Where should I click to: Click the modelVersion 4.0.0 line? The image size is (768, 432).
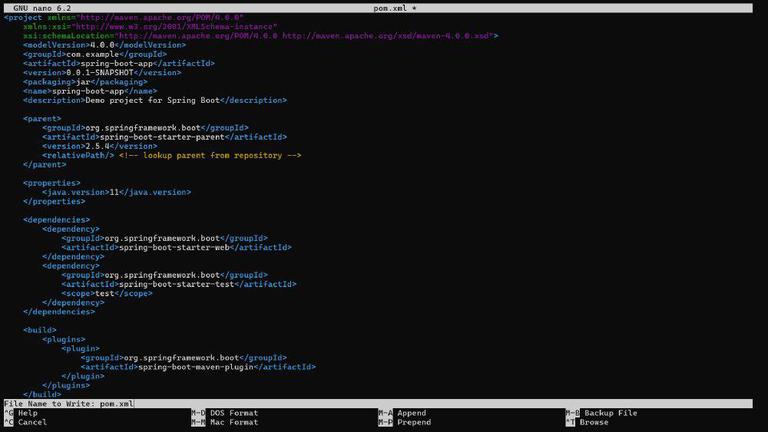104,45
